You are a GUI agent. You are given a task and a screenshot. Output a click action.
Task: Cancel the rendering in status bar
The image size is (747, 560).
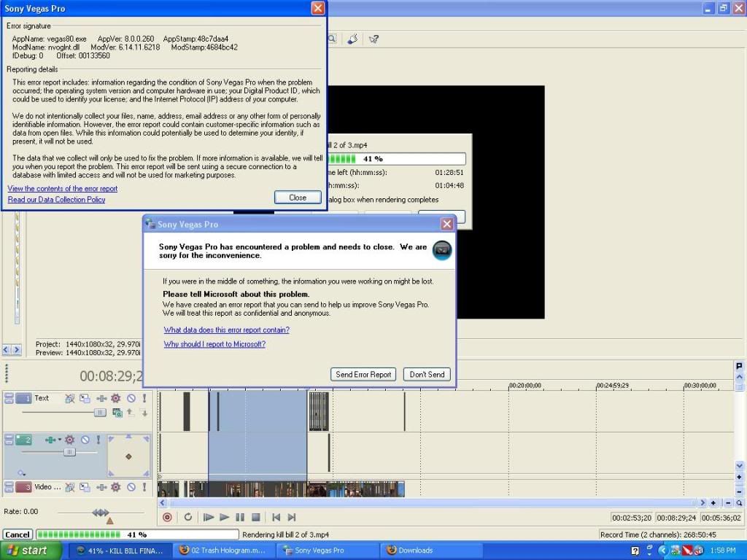tap(18, 534)
